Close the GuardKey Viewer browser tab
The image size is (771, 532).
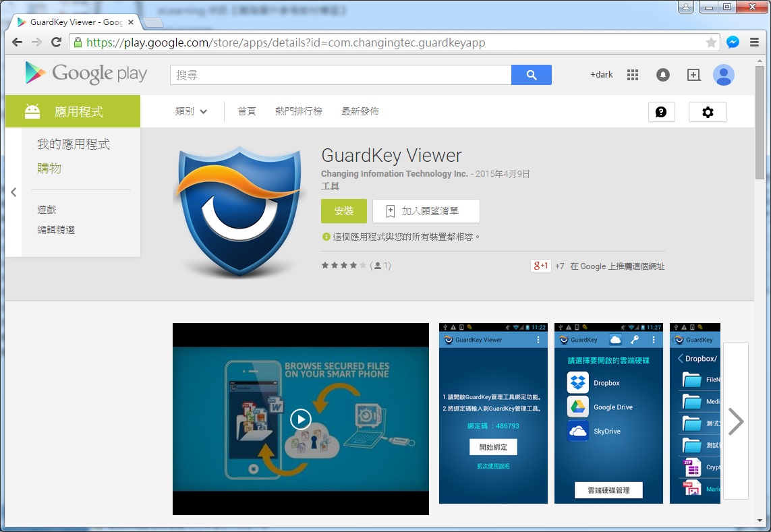(x=131, y=22)
